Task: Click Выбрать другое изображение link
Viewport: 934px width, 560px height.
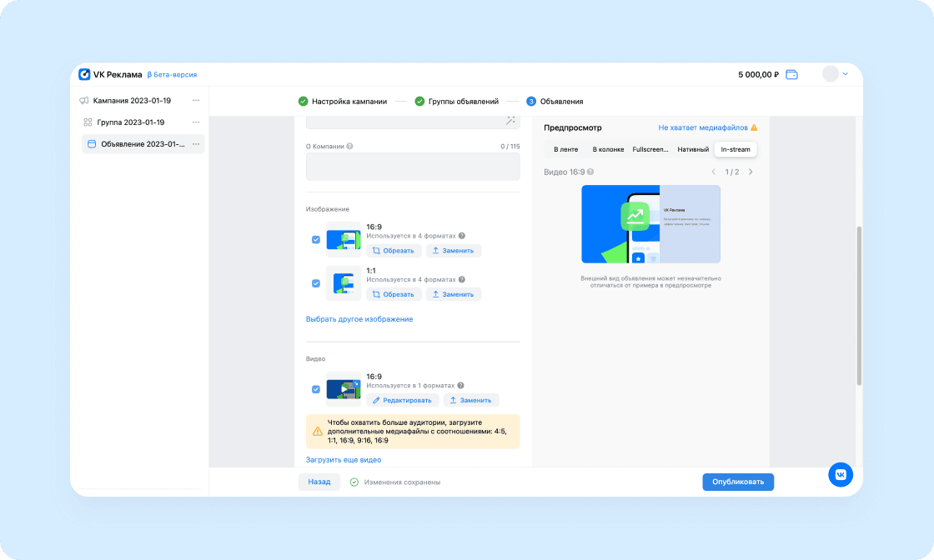Action: tap(359, 319)
